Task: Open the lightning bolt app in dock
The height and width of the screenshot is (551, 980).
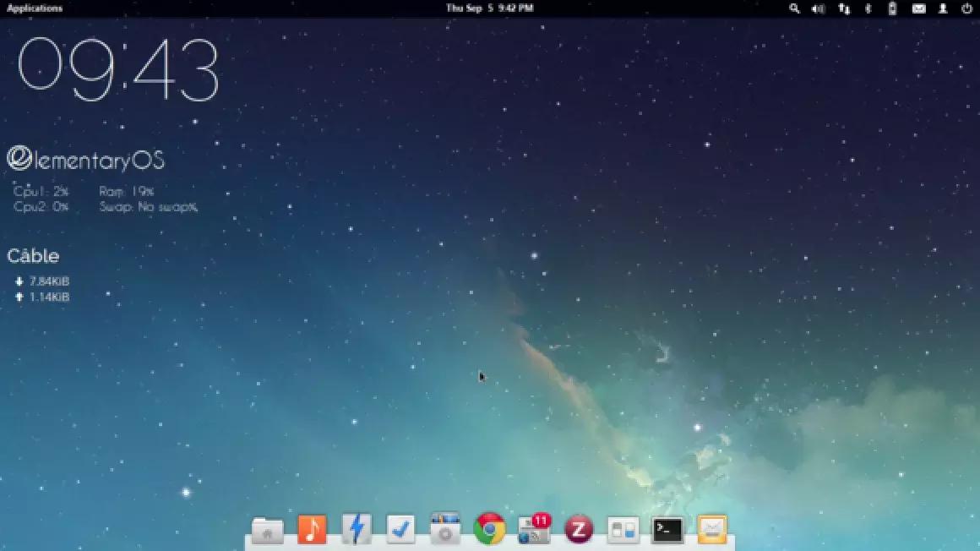Action: pos(357,529)
